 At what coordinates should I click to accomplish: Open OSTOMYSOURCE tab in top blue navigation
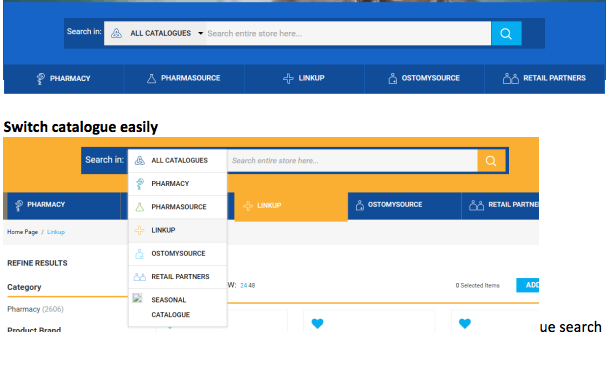(x=424, y=79)
